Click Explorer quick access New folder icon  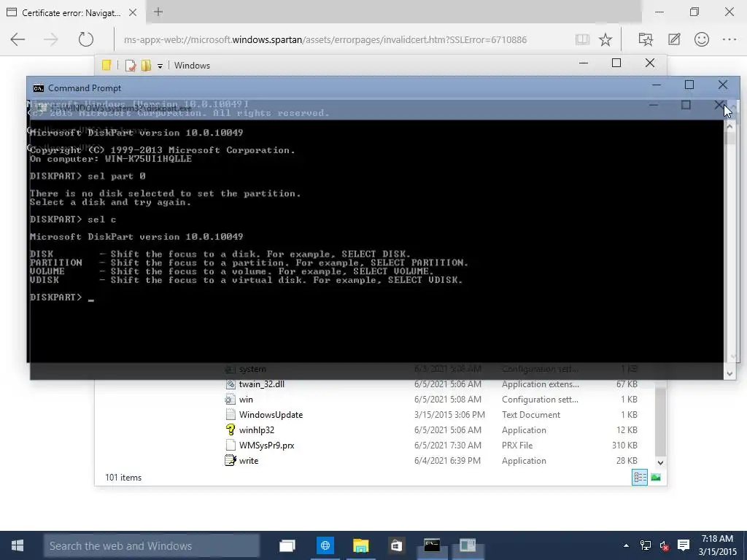tap(146, 65)
